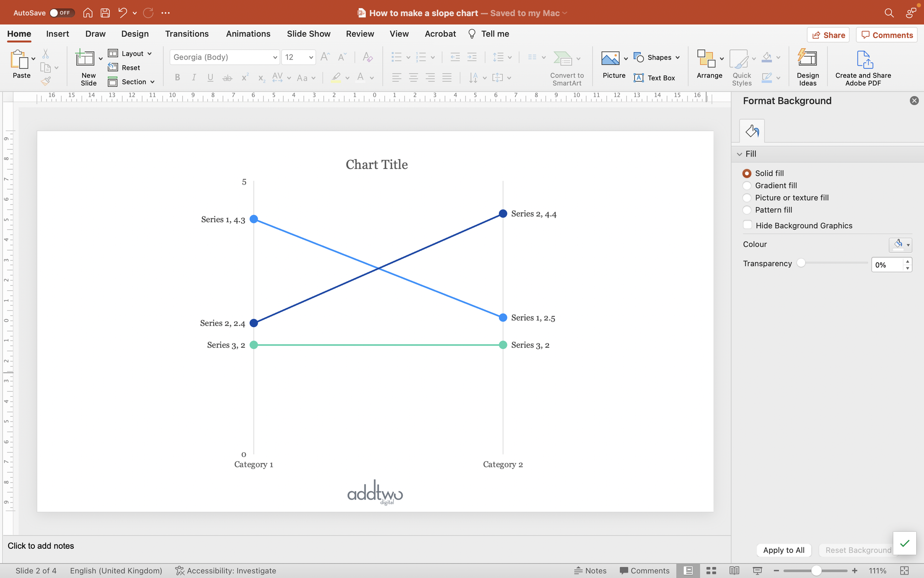Switch to Slide Sorter view icon
The image size is (924, 578).
[x=711, y=570]
